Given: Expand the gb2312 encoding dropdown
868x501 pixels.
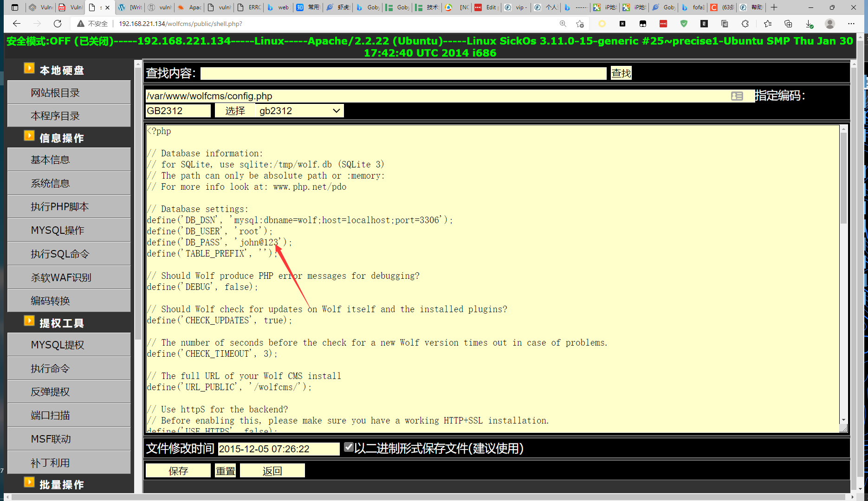Looking at the screenshot, I should [x=299, y=111].
